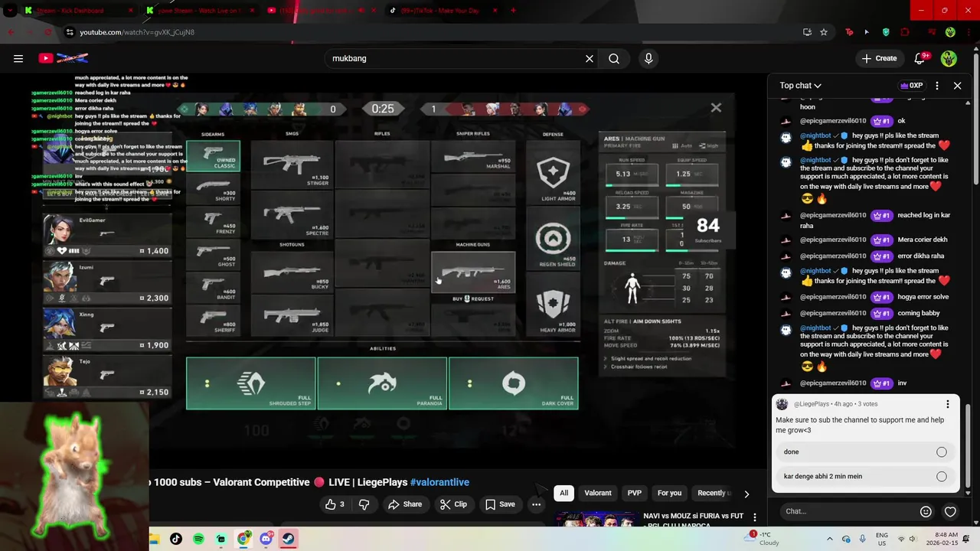Clear the search text with the X

click(590, 58)
